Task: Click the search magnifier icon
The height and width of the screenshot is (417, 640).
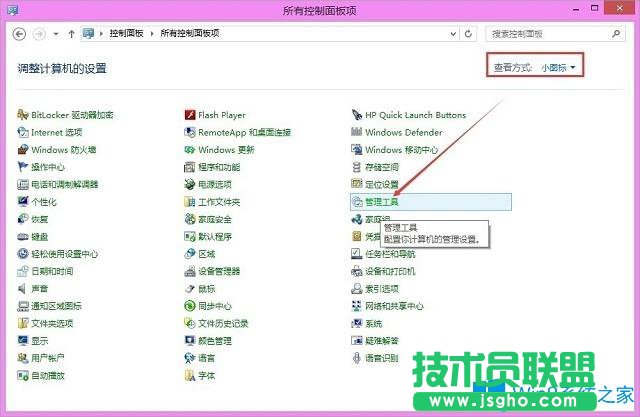Action: click(x=616, y=33)
